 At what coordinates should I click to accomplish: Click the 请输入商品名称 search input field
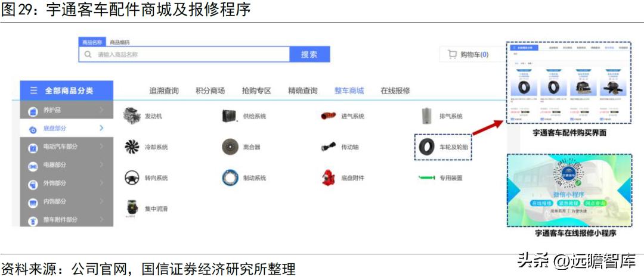tap(184, 54)
